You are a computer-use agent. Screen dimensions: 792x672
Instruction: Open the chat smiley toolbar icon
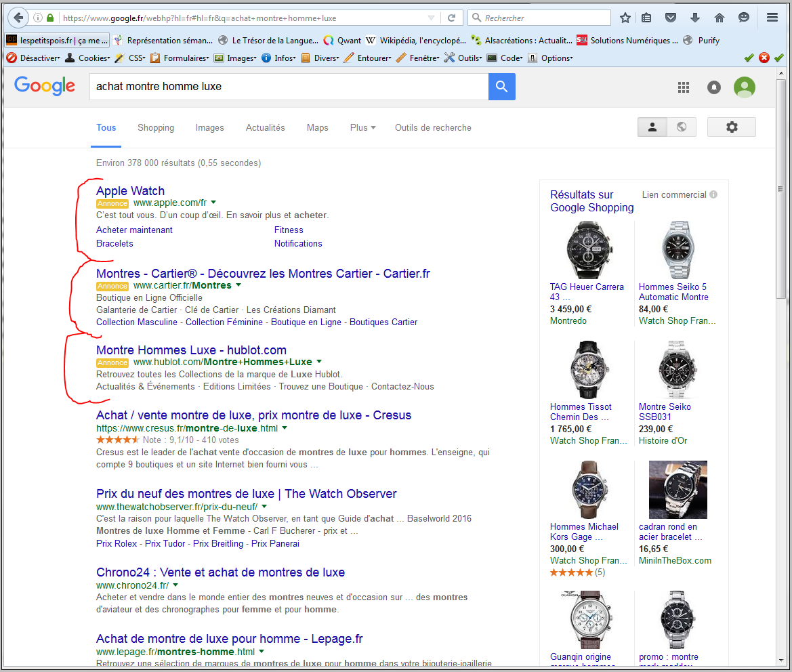click(743, 18)
